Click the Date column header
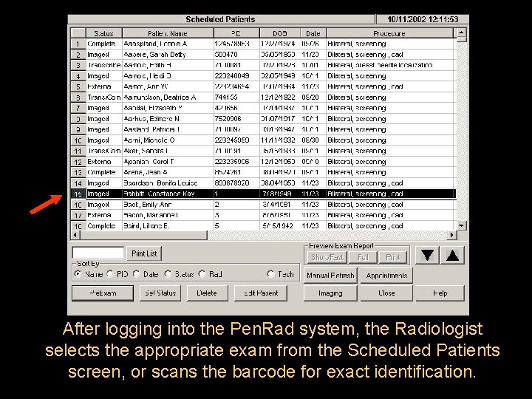This screenshot has height=399, width=532. [313, 33]
